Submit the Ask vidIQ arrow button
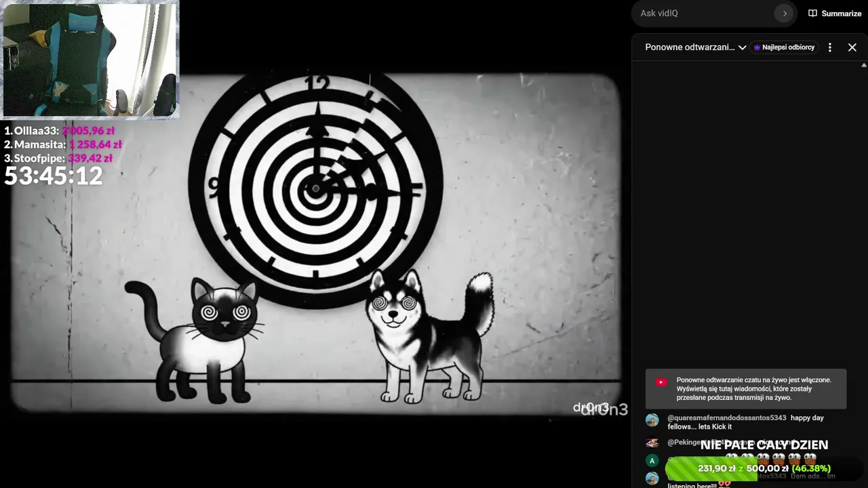 pyautogui.click(x=785, y=14)
